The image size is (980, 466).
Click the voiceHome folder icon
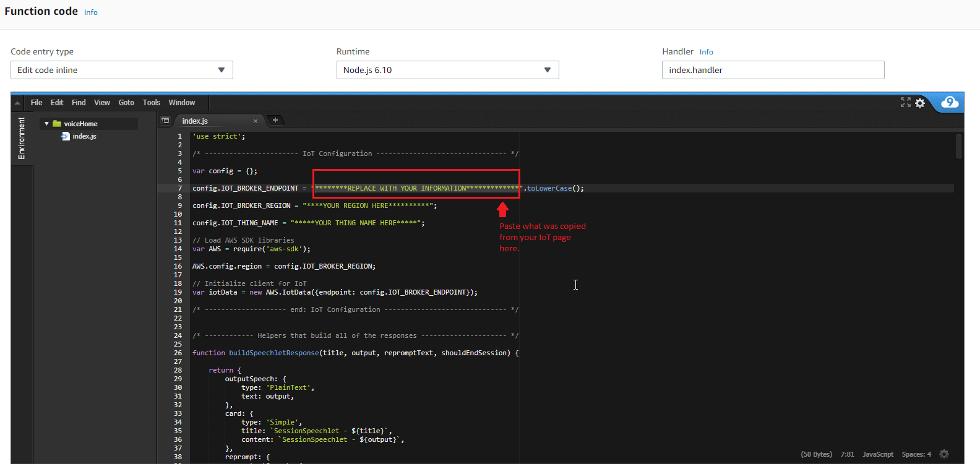coord(57,124)
